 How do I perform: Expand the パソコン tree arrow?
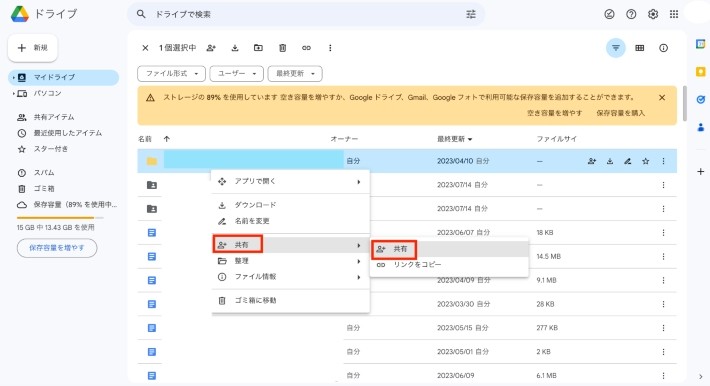point(13,93)
